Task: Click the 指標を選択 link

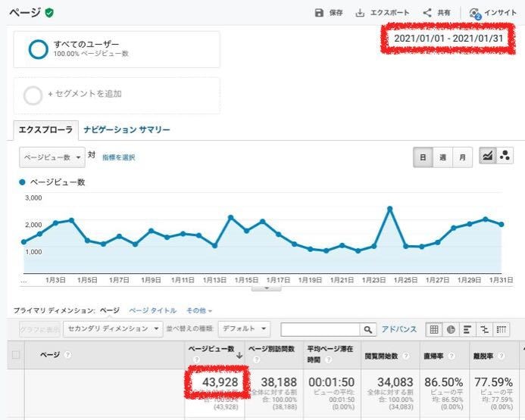Action: click(x=118, y=157)
